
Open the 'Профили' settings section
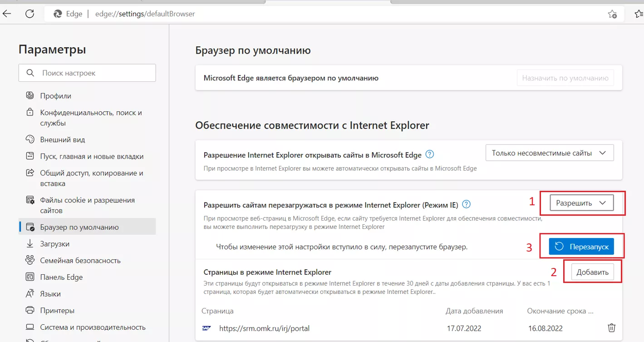click(x=55, y=96)
